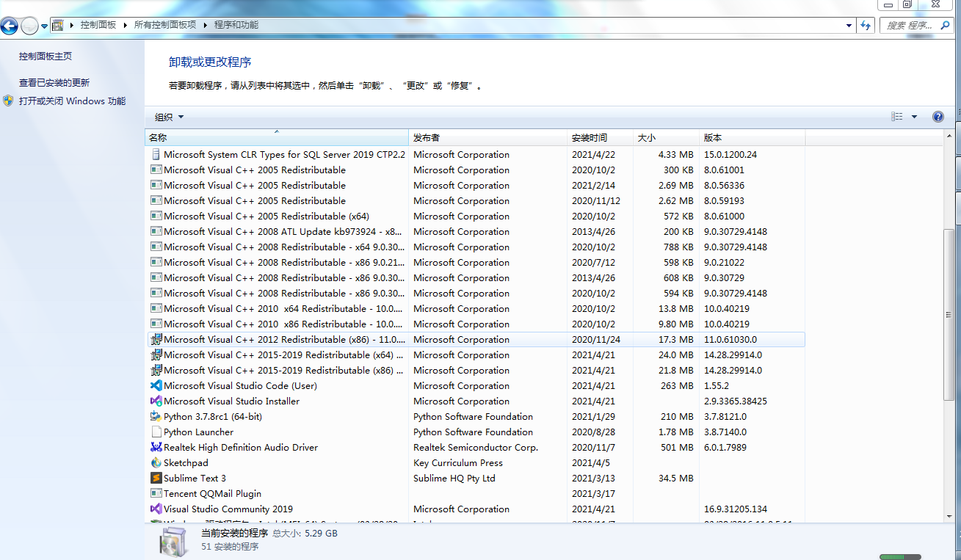Viewport: 961px width, 560px height.
Task: Click the size value 501 MB
Action: pos(677,448)
